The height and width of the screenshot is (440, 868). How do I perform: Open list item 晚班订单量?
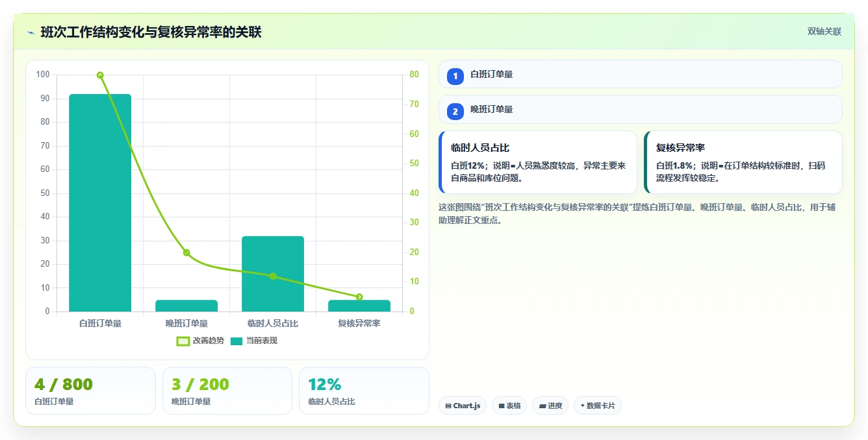[x=641, y=109]
